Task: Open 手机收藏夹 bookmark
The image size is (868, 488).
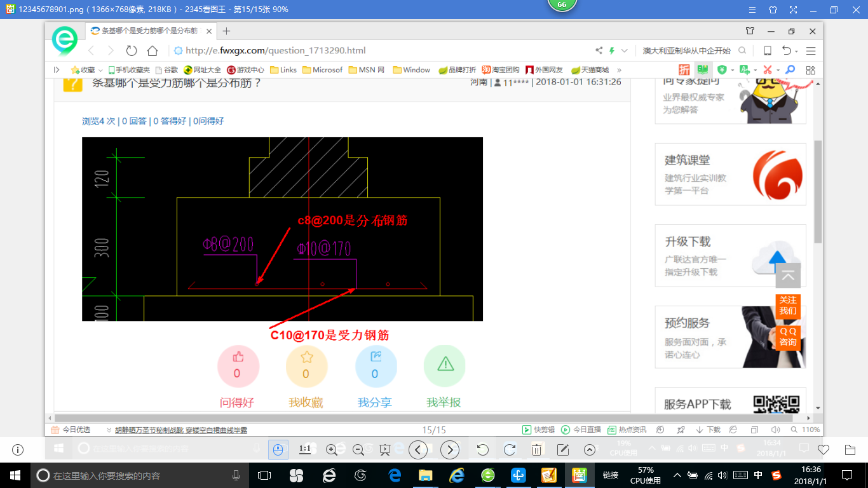Action: point(128,70)
